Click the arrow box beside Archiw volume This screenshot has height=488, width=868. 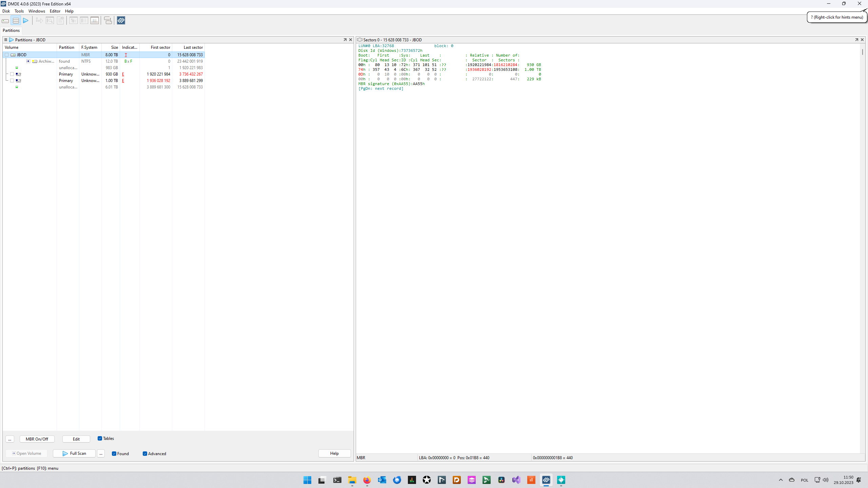(x=28, y=61)
